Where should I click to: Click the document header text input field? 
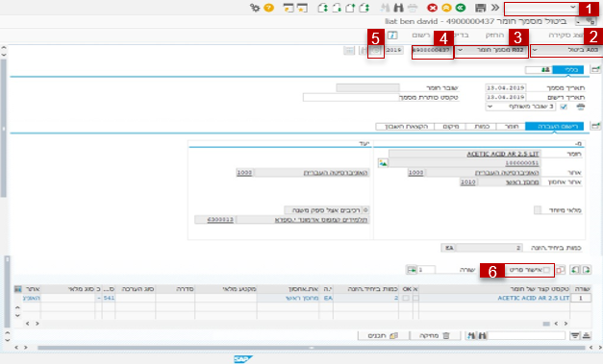(351, 98)
